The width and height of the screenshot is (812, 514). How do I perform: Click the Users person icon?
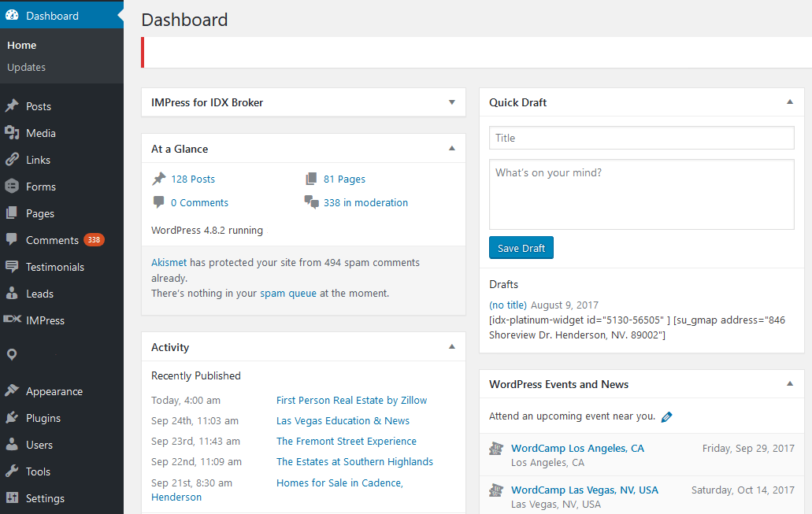tap(12, 445)
